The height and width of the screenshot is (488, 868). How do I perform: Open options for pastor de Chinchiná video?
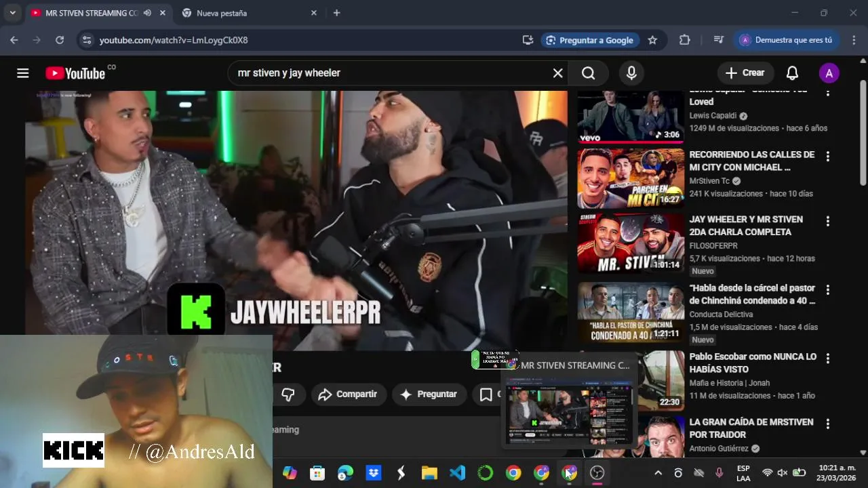pyautogui.click(x=827, y=290)
